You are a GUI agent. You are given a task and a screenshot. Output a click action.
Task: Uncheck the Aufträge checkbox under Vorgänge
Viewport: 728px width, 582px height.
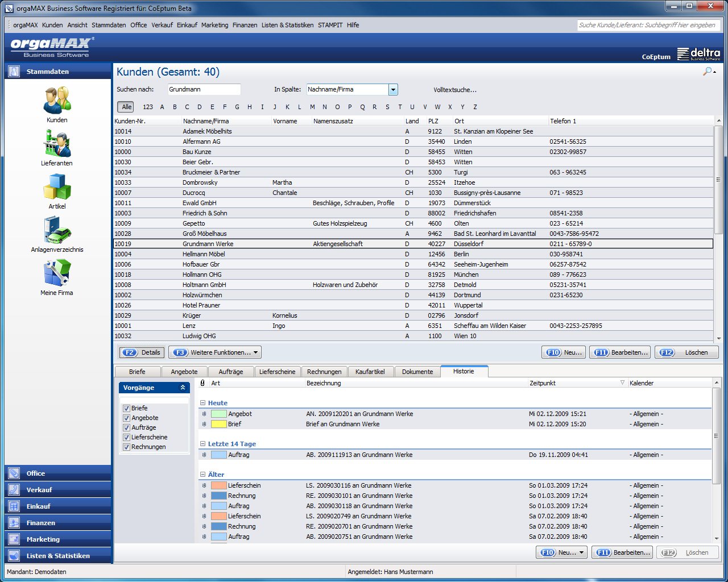coord(127,427)
